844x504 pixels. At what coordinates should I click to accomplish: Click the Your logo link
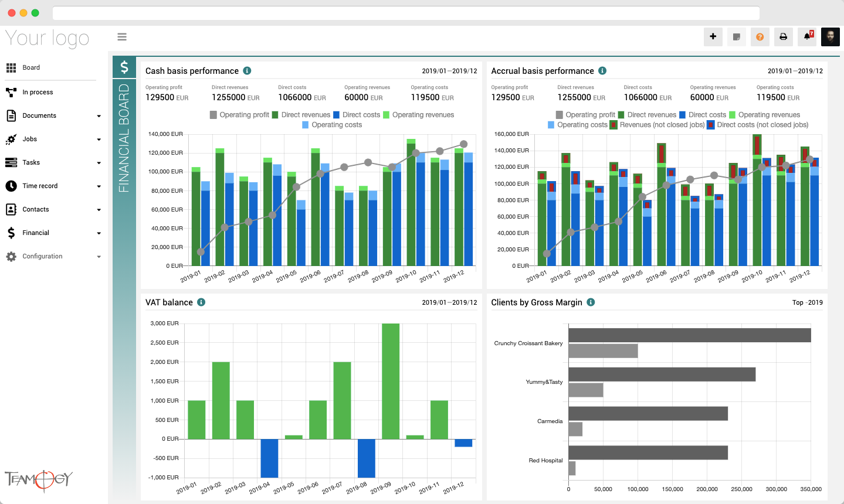point(47,38)
